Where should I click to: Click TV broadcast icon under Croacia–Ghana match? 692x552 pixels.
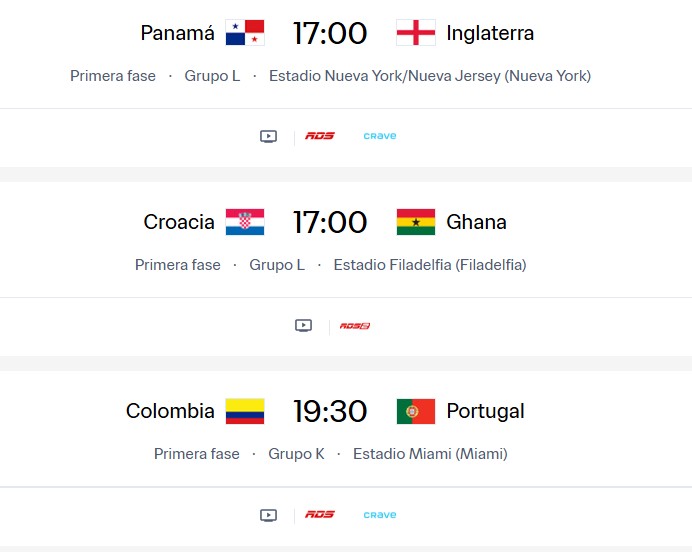point(303,326)
